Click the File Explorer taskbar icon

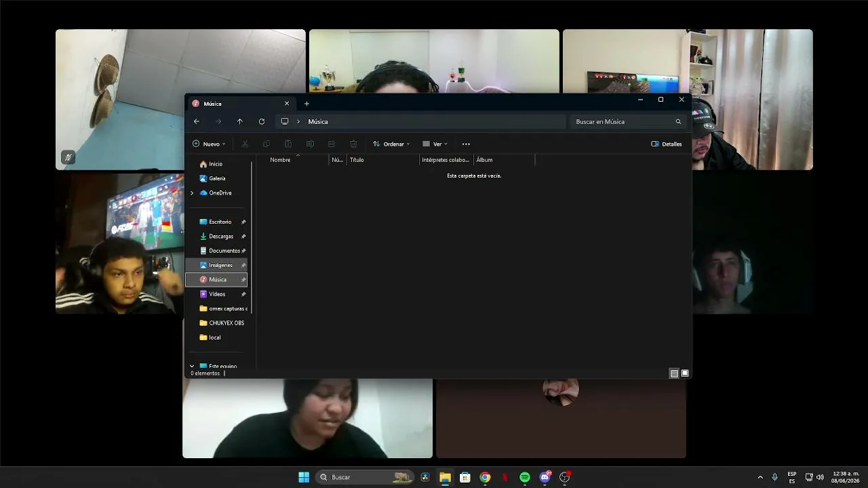[x=445, y=477]
